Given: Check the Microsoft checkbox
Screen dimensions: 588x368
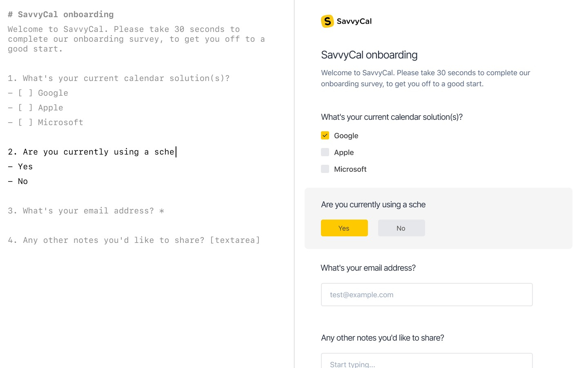Looking at the screenshot, I should pyautogui.click(x=325, y=169).
